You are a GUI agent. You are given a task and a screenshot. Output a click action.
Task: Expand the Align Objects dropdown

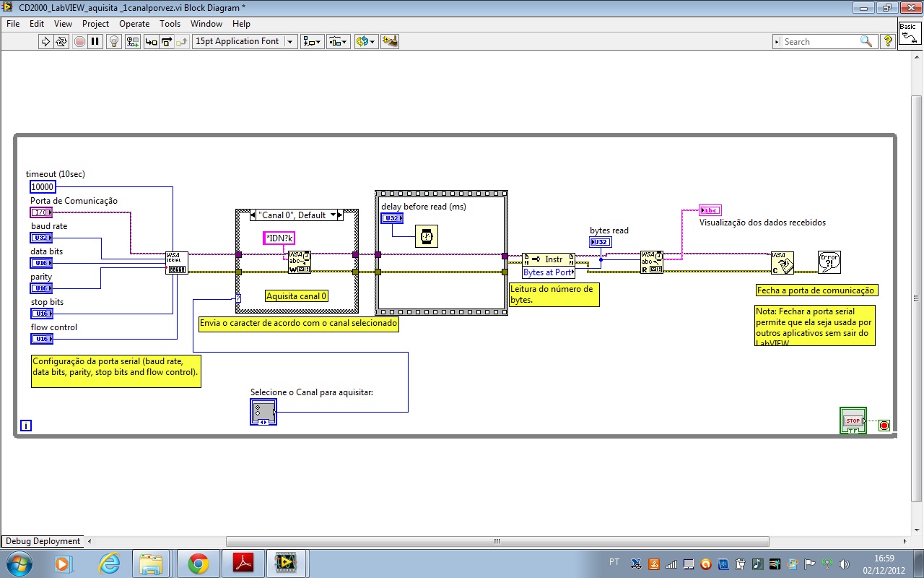312,42
